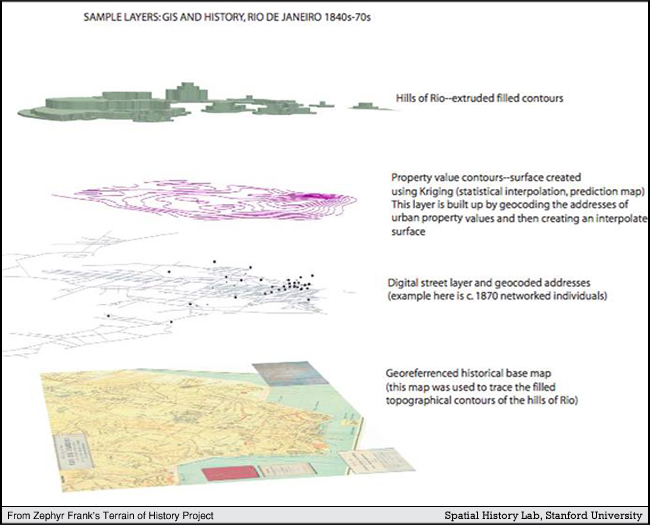650x525 pixels.
Task: Click the "Hills of Rio--extruded filled contours" label
Action: [x=481, y=99]
